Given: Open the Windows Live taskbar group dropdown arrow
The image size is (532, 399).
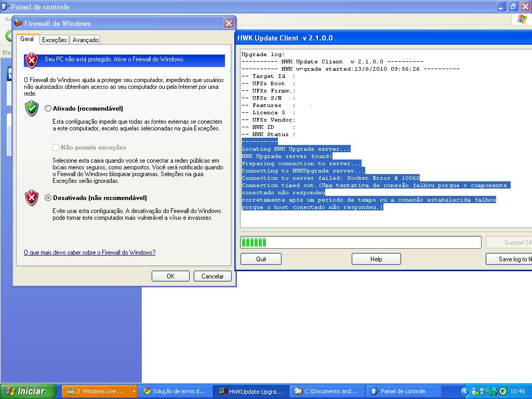Looking at the screenshot, I should pos(134,391).
